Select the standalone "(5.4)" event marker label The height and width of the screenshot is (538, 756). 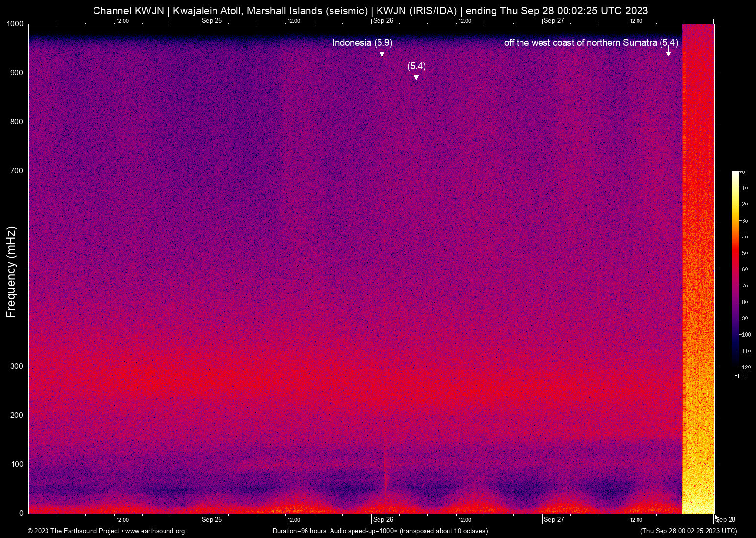417,66
